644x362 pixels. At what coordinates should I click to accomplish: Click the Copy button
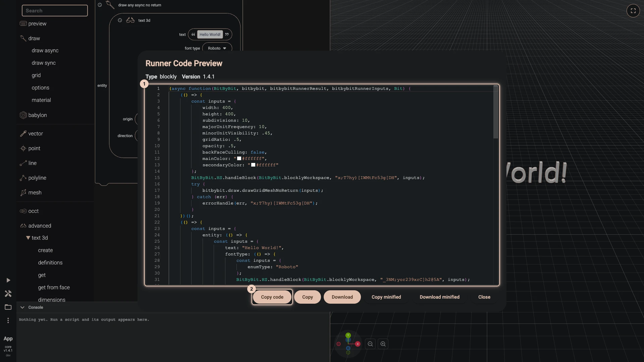pos(307,297)
